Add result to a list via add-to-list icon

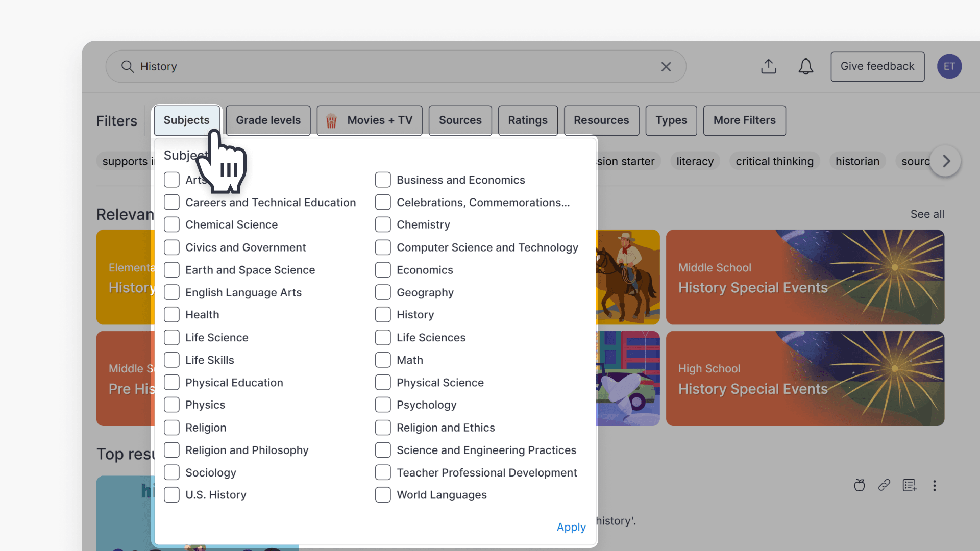tap(910, 485)
